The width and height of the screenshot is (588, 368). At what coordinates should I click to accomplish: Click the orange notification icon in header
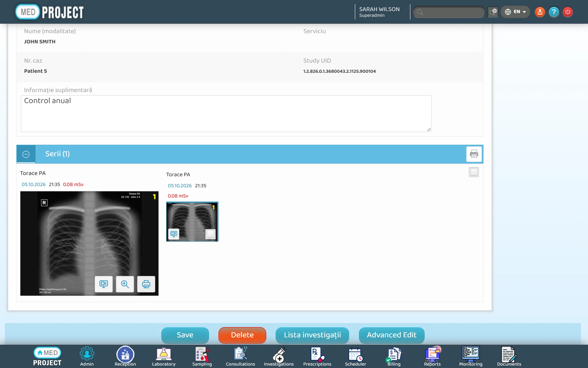(x=540, y=12)
